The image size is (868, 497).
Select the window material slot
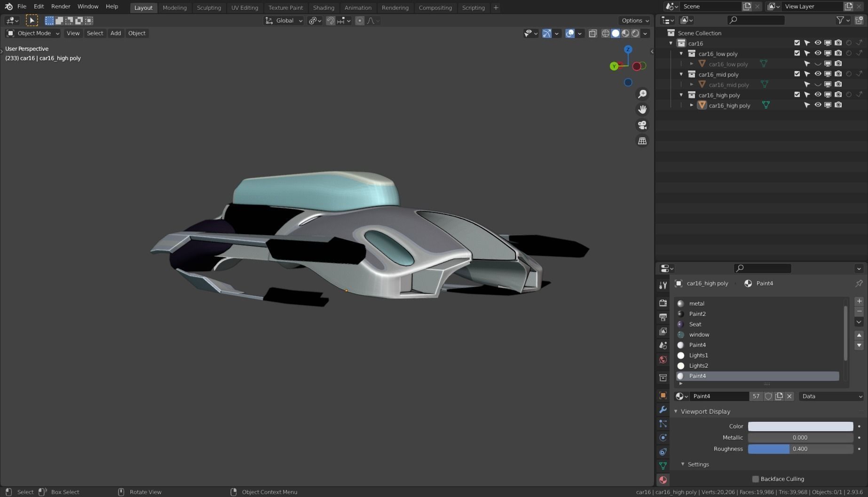coord(758,335)
